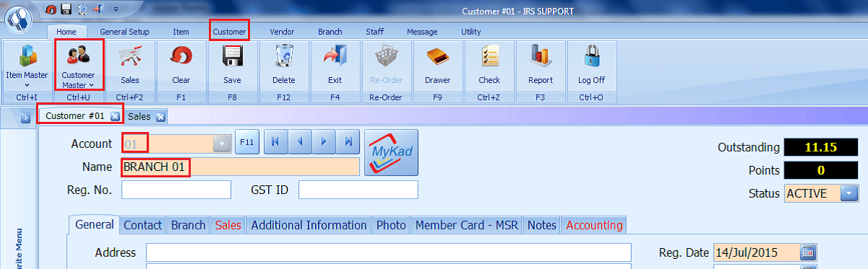Click into the Reg. No. field
Image resolution: width=868 pixels, height=269 pixels.
(177, 190)
